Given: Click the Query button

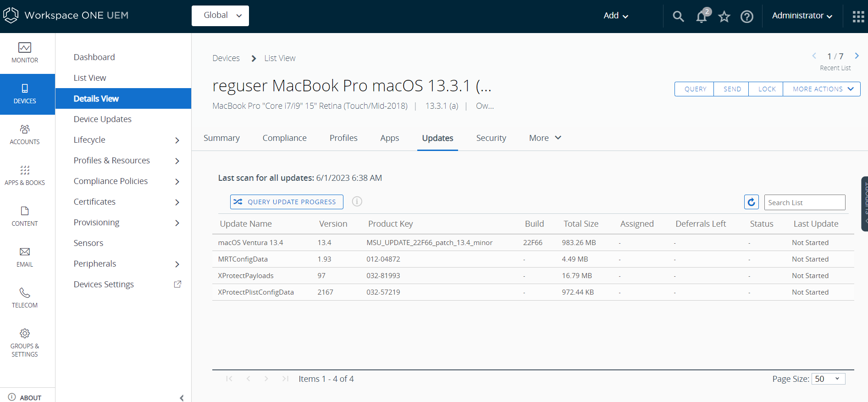Looking at the screenshot, I should [x=695, y=89].
